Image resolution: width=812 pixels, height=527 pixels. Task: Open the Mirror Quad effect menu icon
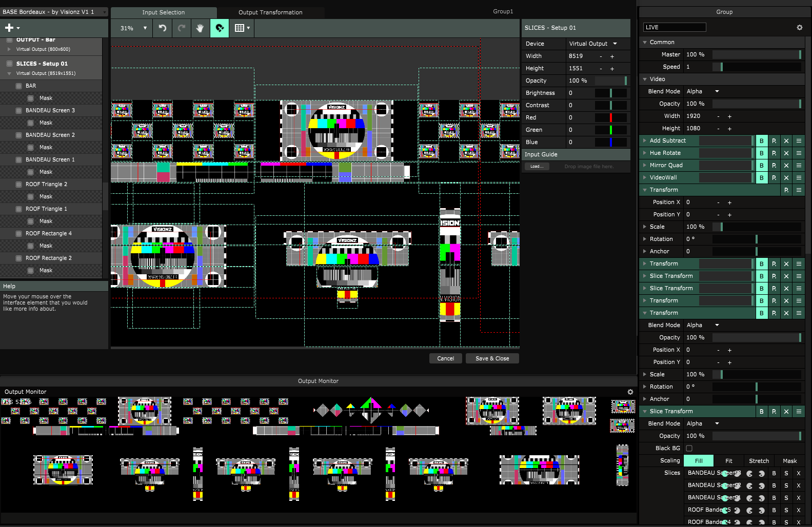pos(799,166)
